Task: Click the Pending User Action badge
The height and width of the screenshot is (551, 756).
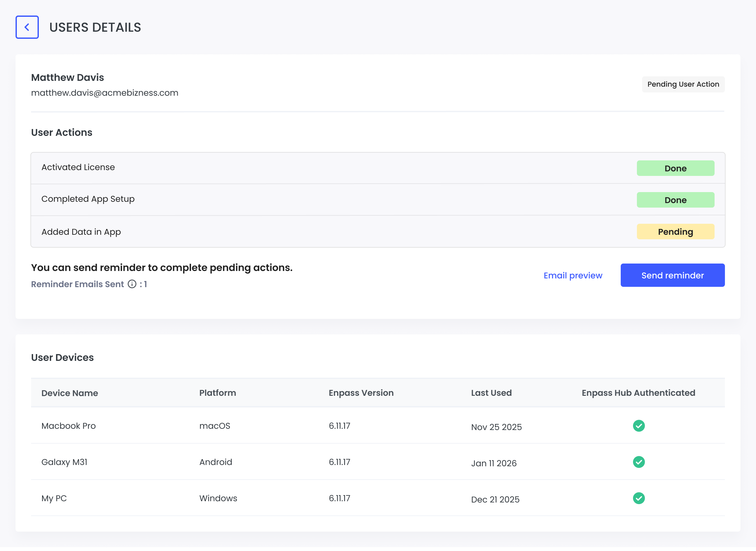Action: pyautogui.click(x=683, y=84)
